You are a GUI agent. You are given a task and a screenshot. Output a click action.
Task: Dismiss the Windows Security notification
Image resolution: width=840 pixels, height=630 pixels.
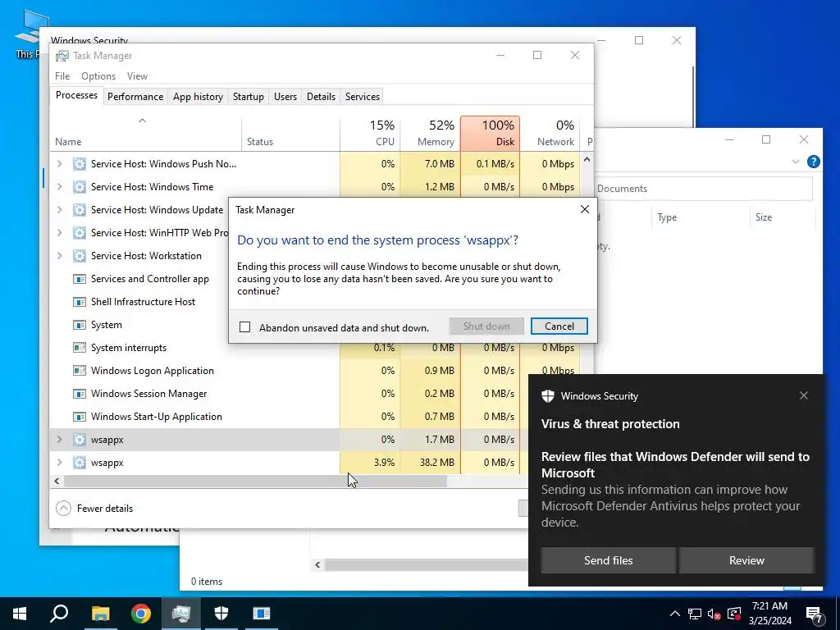tap(804, 395)
